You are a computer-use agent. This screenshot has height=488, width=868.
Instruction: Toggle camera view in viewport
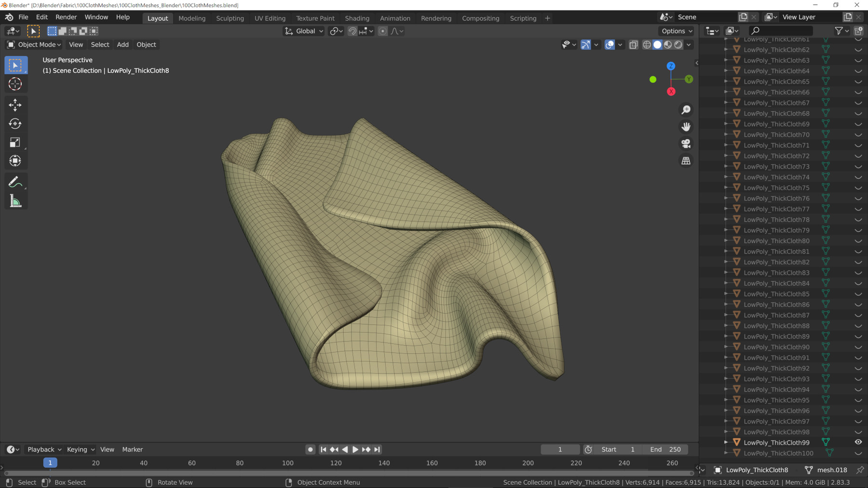(x=686, y=144)
